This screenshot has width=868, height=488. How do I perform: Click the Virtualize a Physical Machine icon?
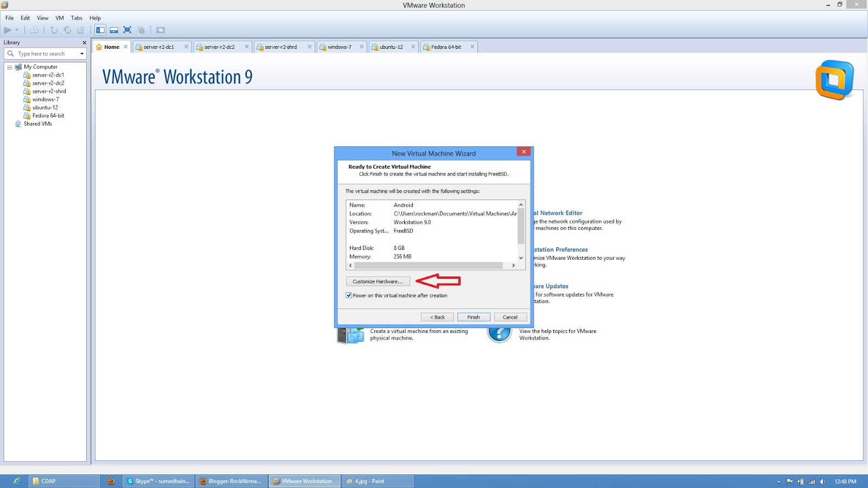pyautogui.click(x=350, y=335)
